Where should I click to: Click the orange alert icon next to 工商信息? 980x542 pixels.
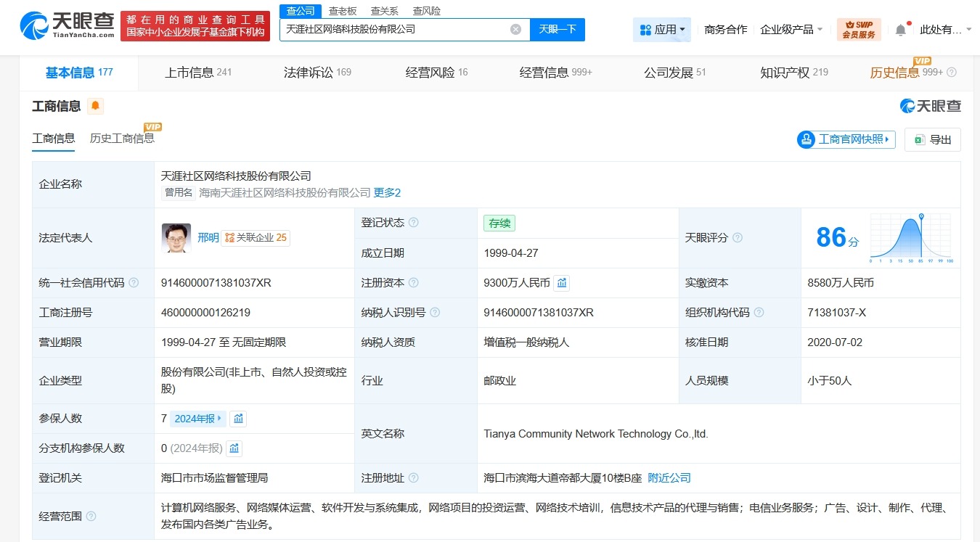click(x=94, y=106)
